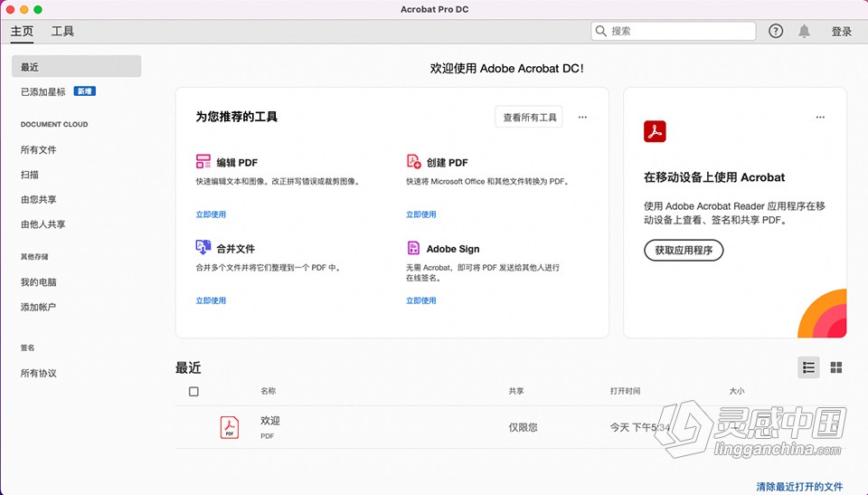Switch to the 工具 tab
Viewport: 868px width, 495px height.
(62, 31)
